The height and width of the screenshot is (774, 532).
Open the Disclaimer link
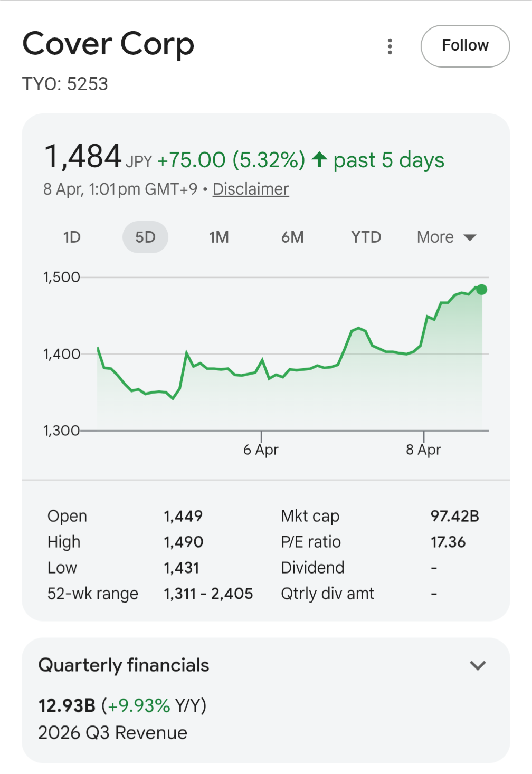tap(251, 189)
